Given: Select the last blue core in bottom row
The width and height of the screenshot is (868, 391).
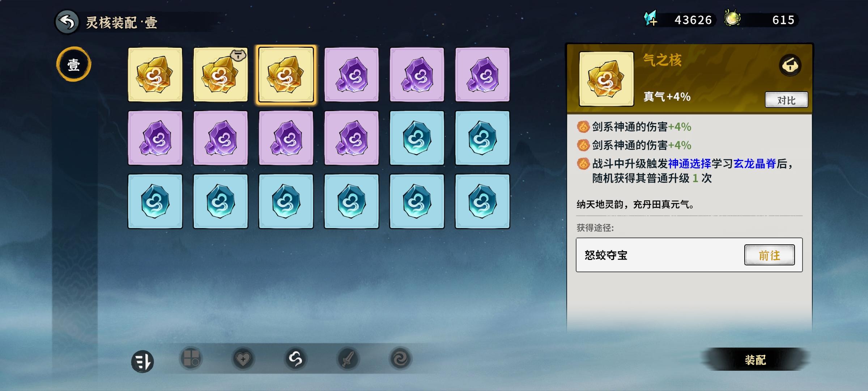Looking at the screenshot, I should [x=482, y=201].
